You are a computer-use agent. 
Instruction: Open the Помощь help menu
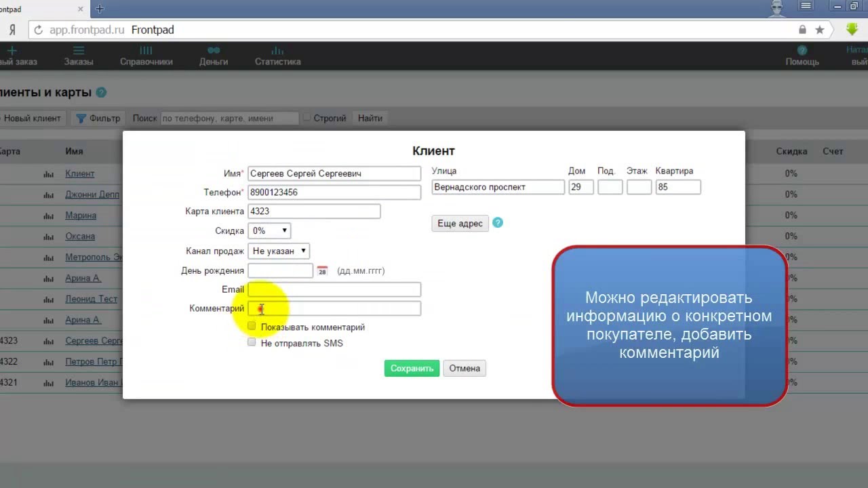click(802, 56)
